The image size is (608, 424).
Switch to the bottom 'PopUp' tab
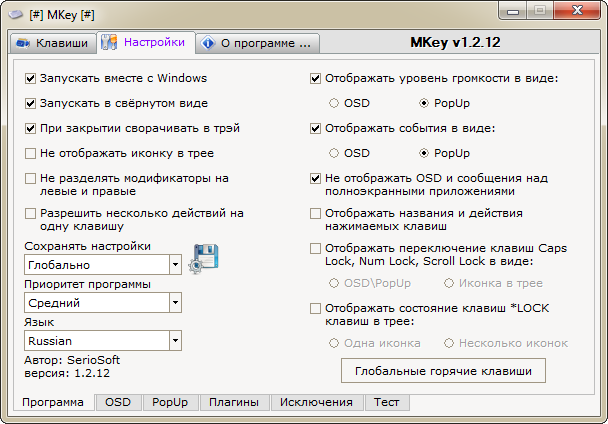(x=170, y=402)
